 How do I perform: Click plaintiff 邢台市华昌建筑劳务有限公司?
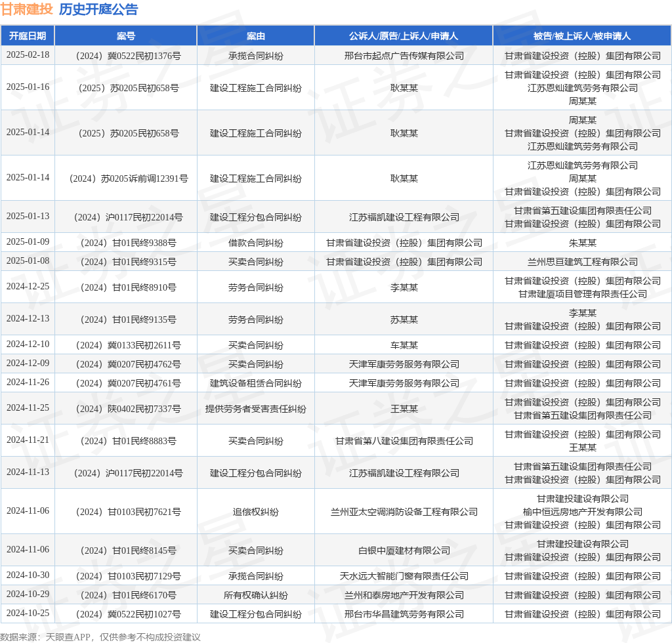pyautogui.click(x=404, y=615)
